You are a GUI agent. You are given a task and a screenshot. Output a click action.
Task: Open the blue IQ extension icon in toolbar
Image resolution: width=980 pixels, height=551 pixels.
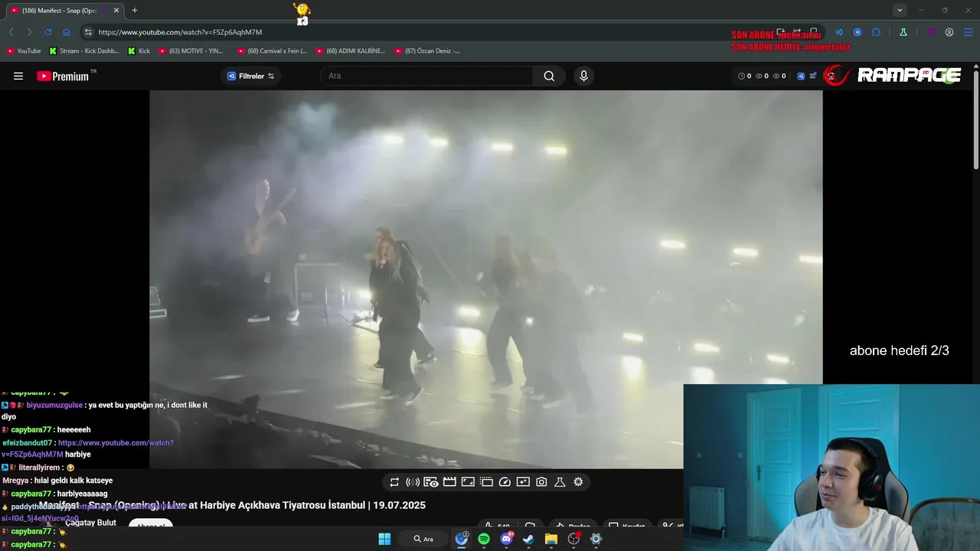(857, 32)
